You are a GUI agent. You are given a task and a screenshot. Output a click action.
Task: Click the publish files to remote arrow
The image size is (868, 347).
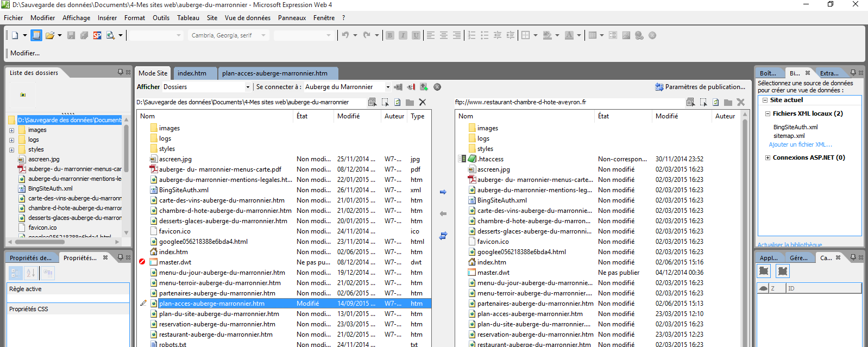(443, 192)
